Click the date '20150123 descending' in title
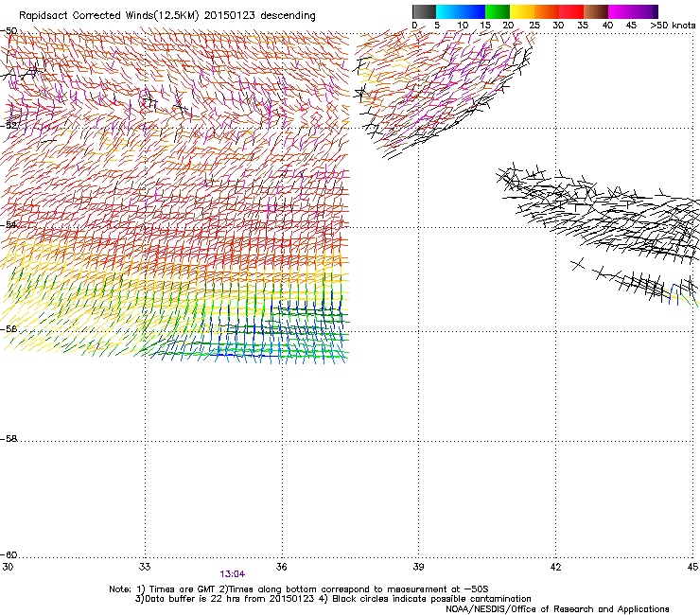Viewport: 700px width, 615px height. (x=259, y=16)
